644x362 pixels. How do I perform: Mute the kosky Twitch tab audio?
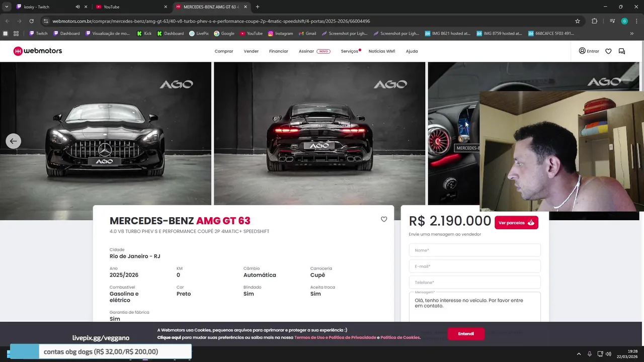tap(77, 7)
